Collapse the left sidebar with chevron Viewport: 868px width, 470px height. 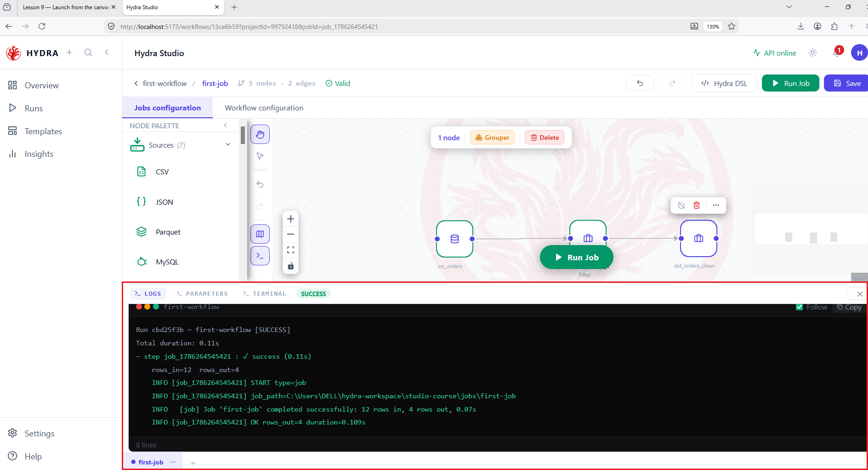(107, 52)
